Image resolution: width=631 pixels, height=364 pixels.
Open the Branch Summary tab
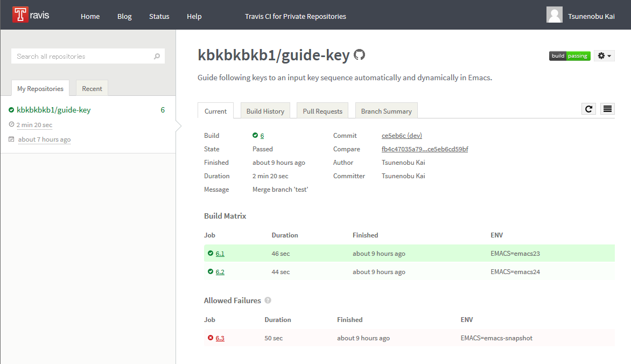pyautogui.click(x=386, y=111)
